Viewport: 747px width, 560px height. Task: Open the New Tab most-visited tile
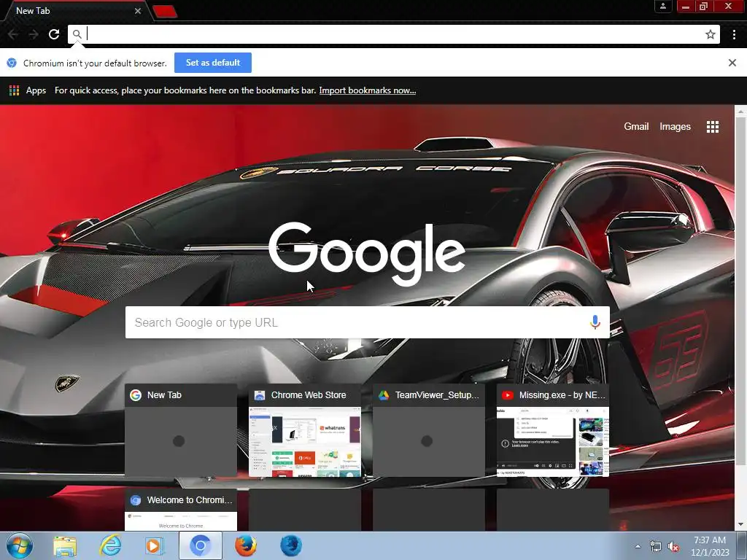click(181, 430)
